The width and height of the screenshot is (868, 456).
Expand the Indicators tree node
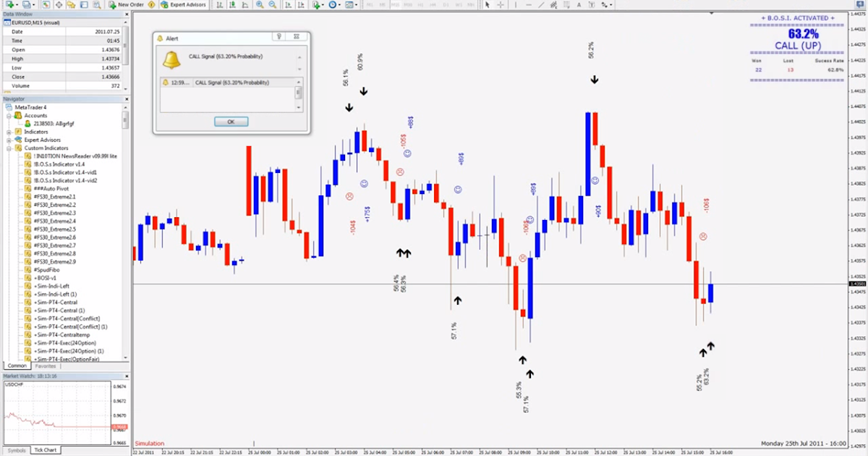9,132
